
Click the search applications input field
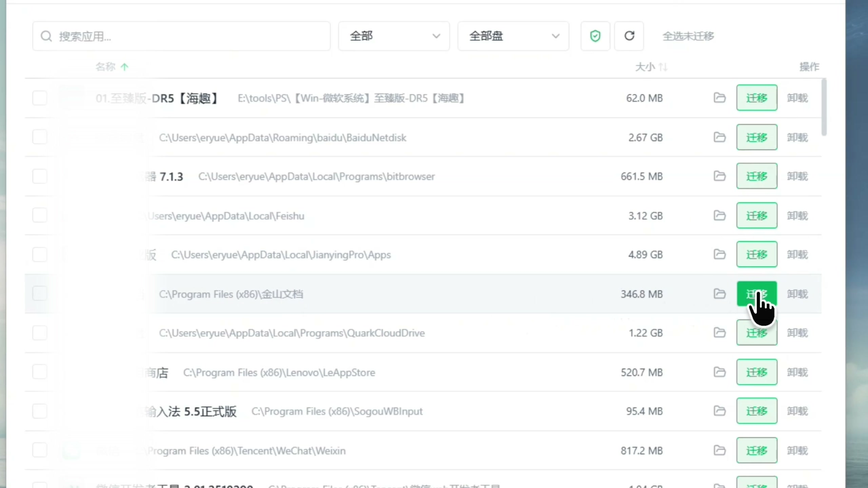pyautogui.click(x=181, y=36)
